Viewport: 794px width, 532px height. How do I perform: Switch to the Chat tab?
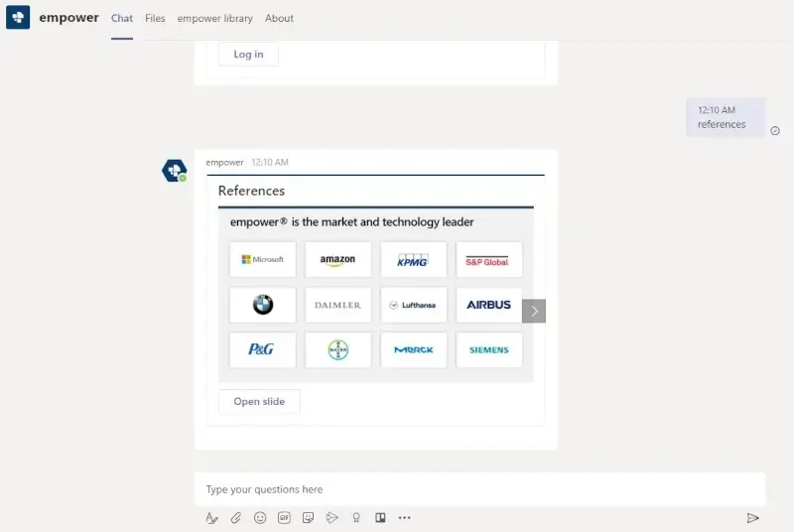122,18
